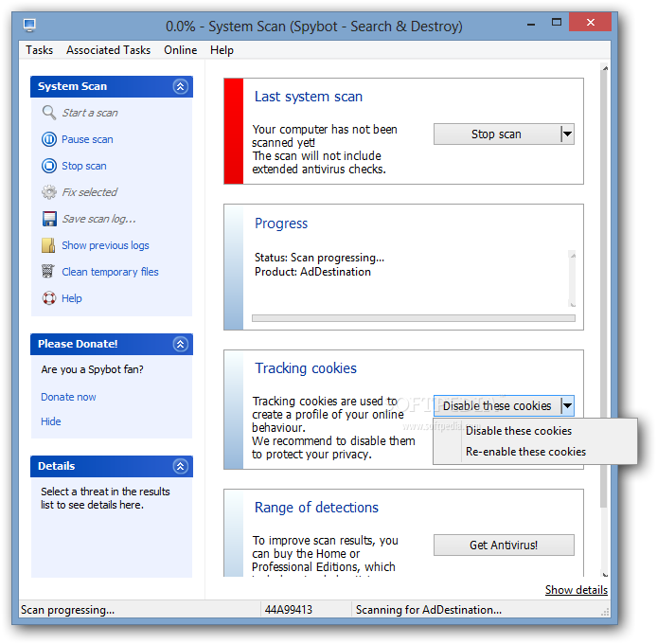Click the Last system scan heading
Viewport: 657px width, 644px height.
309,97
